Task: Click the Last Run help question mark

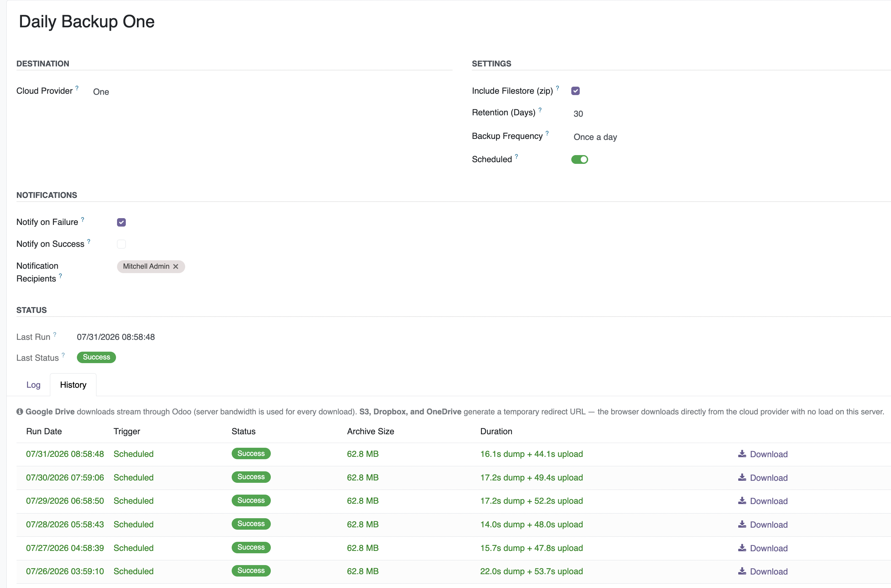Action: (54, 334)
